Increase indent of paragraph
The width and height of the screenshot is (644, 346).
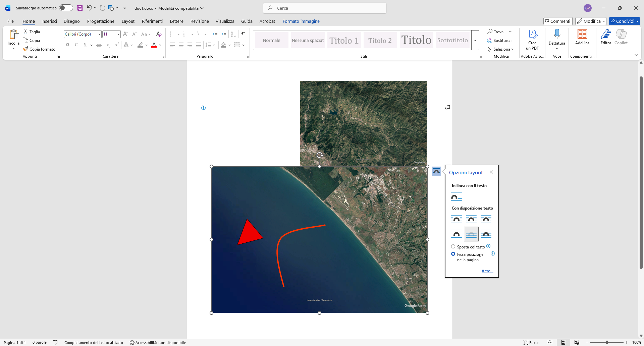224,34
